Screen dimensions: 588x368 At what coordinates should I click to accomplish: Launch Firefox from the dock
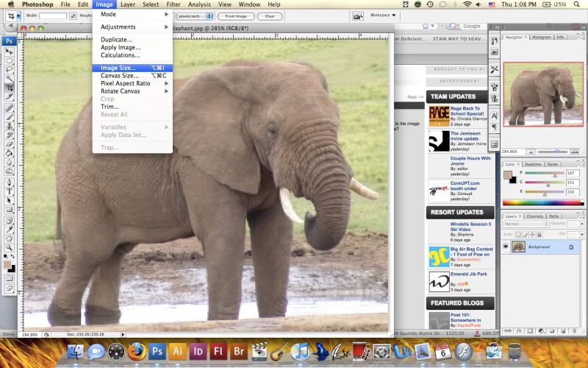tap(137, 352)
